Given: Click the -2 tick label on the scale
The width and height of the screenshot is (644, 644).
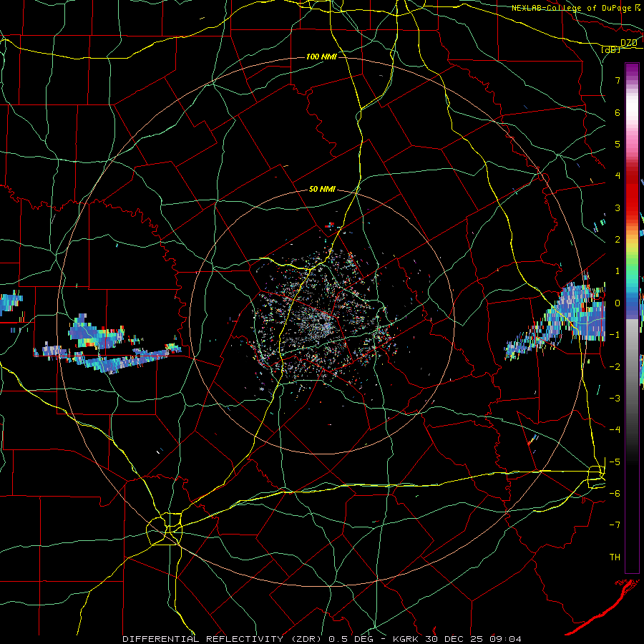Looking at the screenshot, I should (615, 367).
